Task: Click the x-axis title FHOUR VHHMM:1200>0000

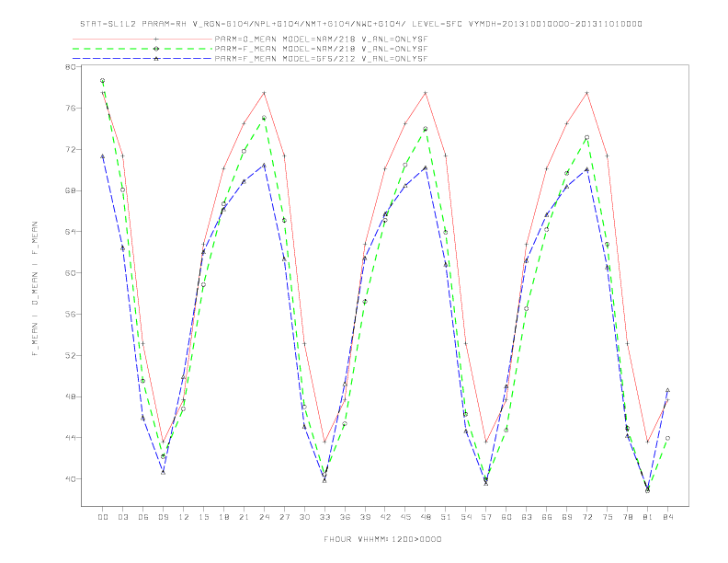Action: (382, 539)
